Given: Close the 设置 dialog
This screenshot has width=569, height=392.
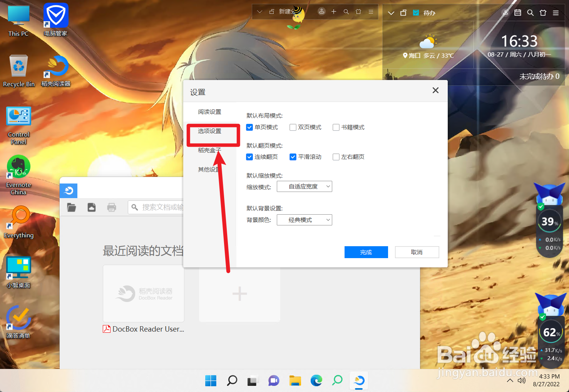Looking at the screenshot, I should [435, 90].
